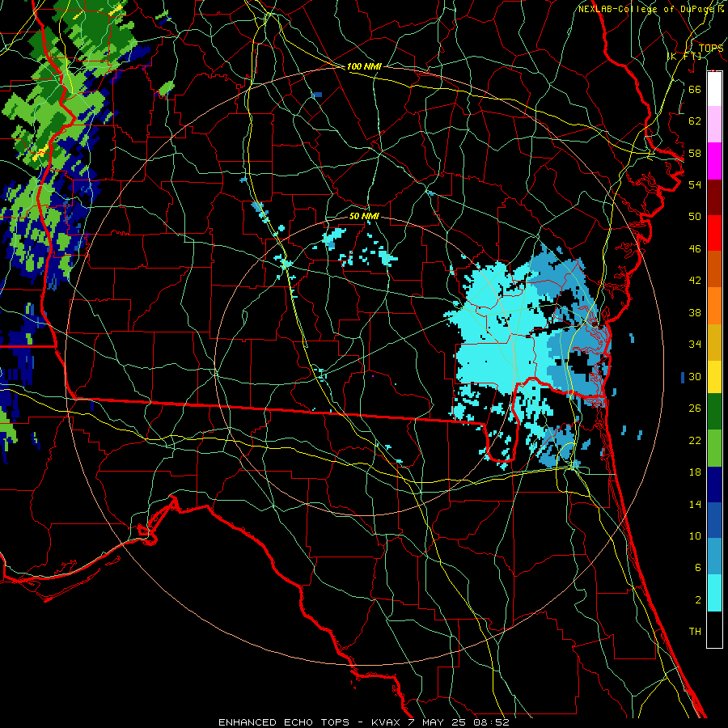The height and width of the screenshot is (728, 728).
Task: Click the '7 MAY 25 08:52' timestamp
Action: pos(459,722)
